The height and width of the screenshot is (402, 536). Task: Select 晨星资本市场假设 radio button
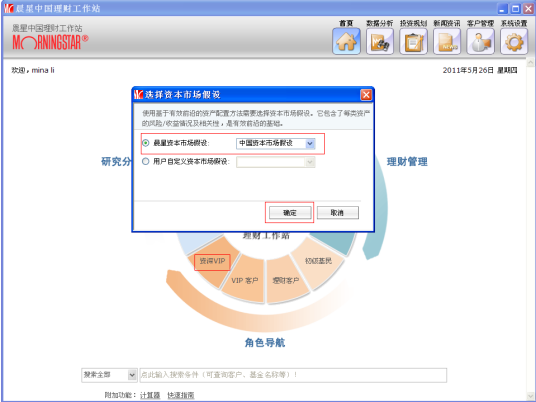(146, 143)
